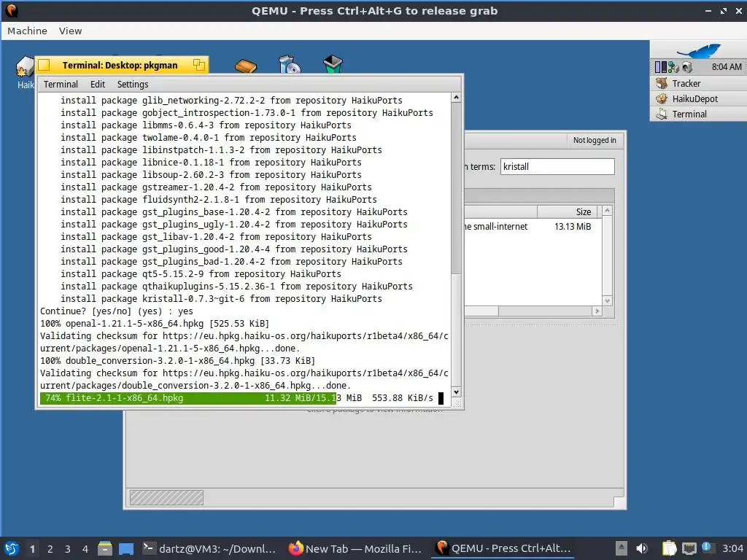Screen dimensions: 747x560
Task: Switch to workspace 2
Action: click(x=50, y=549)
